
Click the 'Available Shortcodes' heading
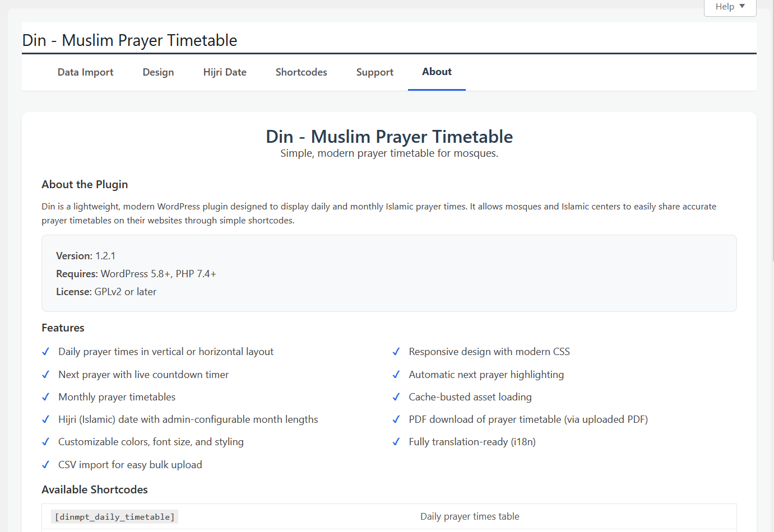(x=95, y=490)
